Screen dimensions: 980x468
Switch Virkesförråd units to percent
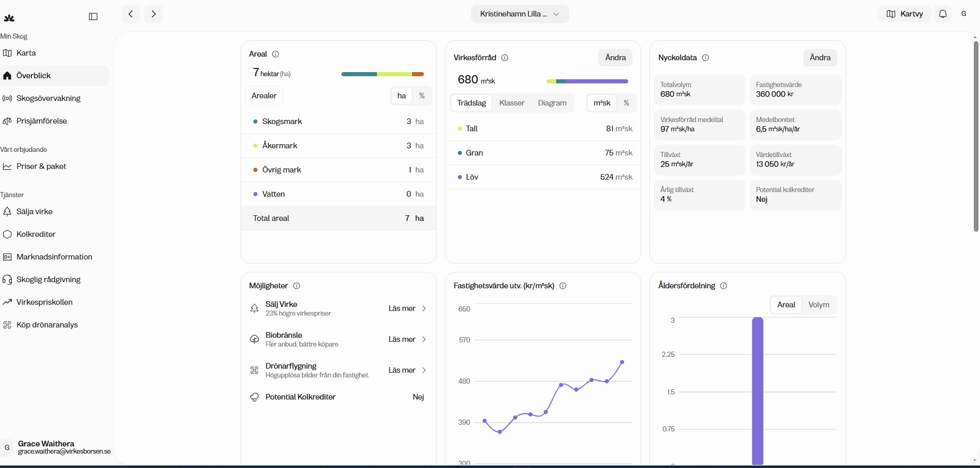tap(626, 103)
